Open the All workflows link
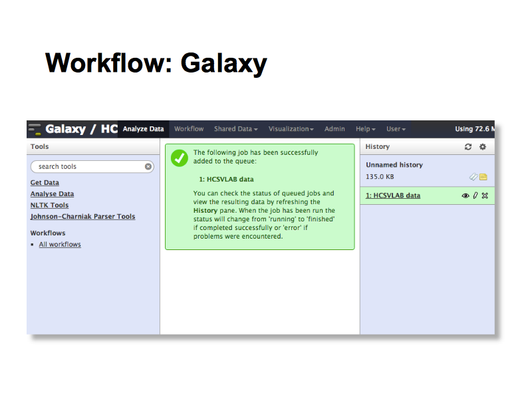The height and width of the screenshot is (399, 532). 60,244
